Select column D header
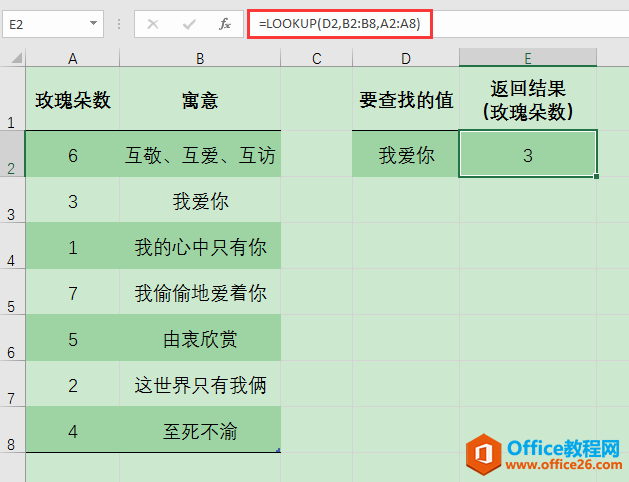Screen dimensions: 629x482 (405, 59)
